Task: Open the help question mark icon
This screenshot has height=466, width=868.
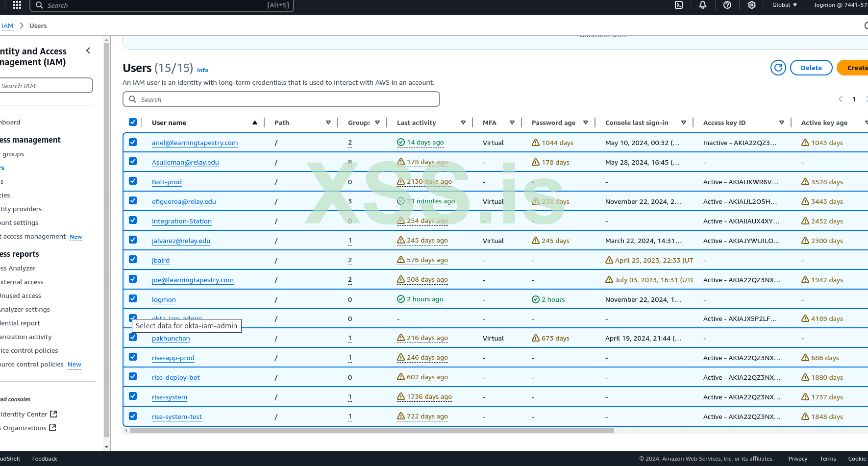Action: click(727, 5)
